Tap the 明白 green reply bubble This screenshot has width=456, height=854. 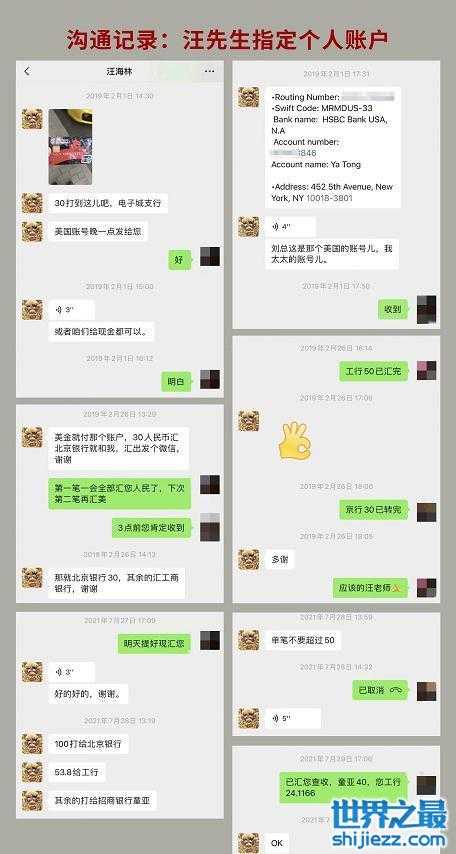pos(176,382)
